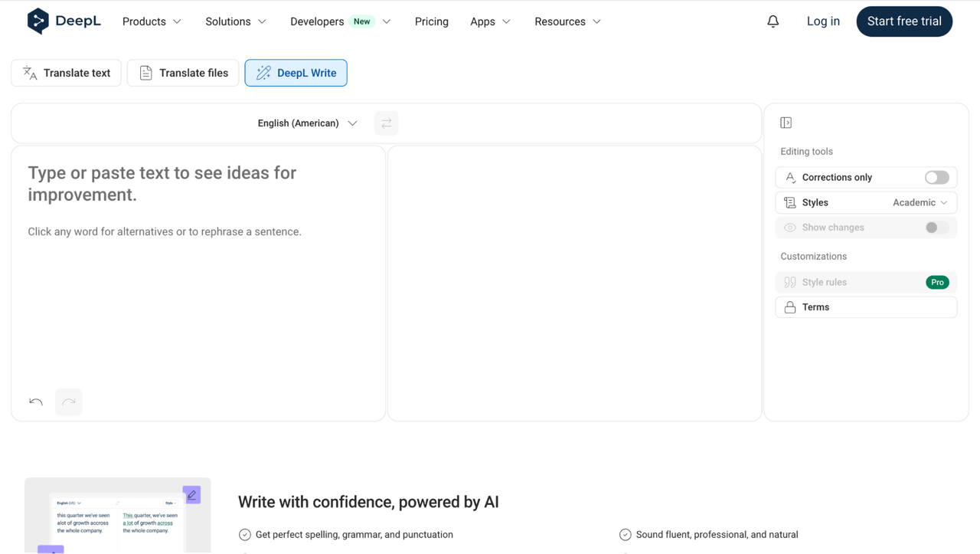This screenshot has height=554, width=980.
Task: Click the empty output text panel
Action: tap(575, 284)
